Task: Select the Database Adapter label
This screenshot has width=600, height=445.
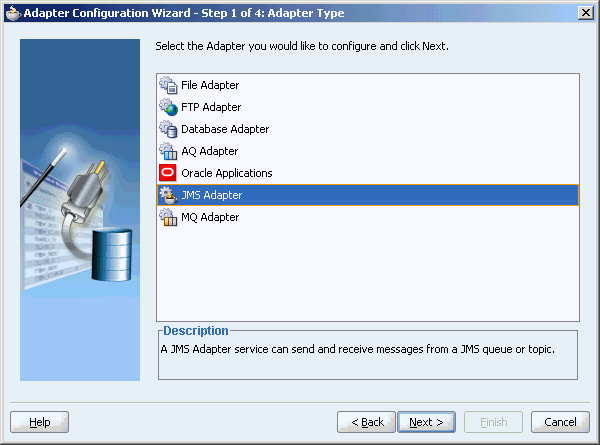Action: (x=225, y=129)
